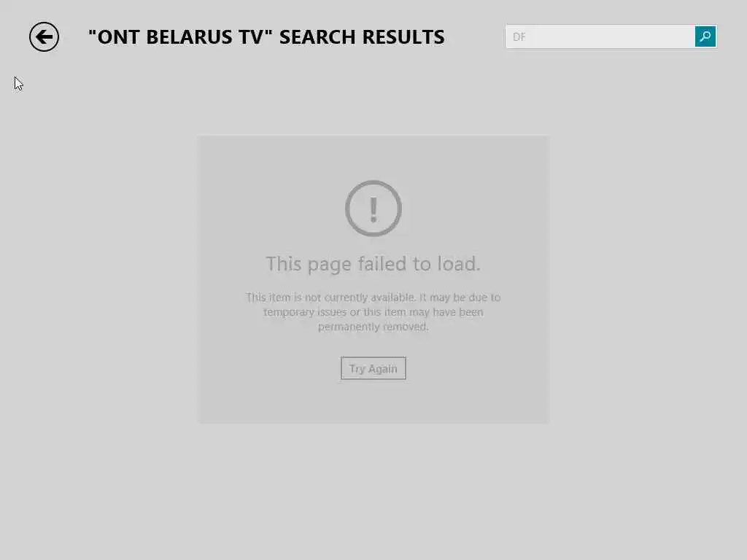
Task: Click the "This page failed to load." heading
Action: (373, 264)
